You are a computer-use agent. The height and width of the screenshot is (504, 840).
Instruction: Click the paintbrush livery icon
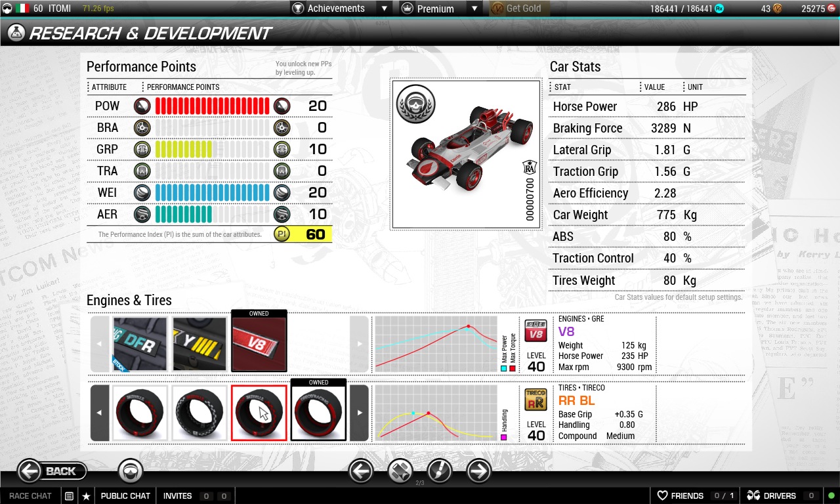coord(440,471)
